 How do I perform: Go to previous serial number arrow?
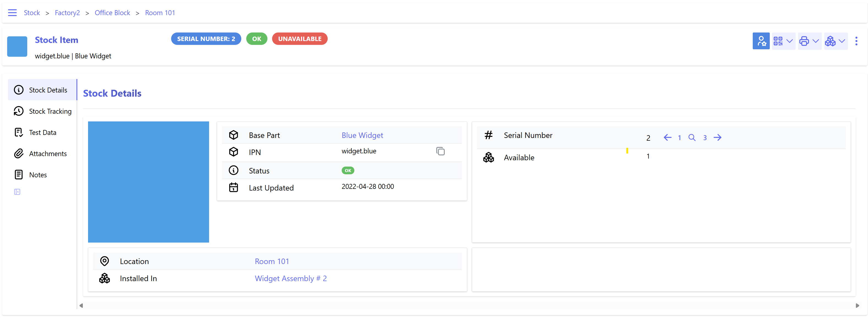tap(667, 138)
